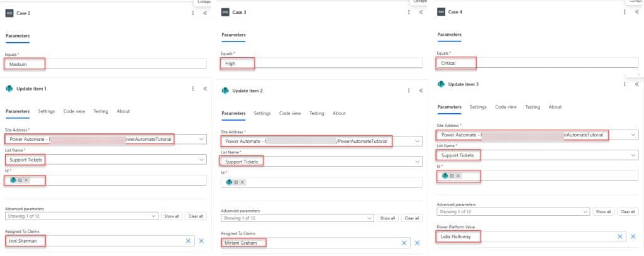644x256 pixels.
Task: Switch to Settings tab in Update item 1
Action: pos(47,111)
